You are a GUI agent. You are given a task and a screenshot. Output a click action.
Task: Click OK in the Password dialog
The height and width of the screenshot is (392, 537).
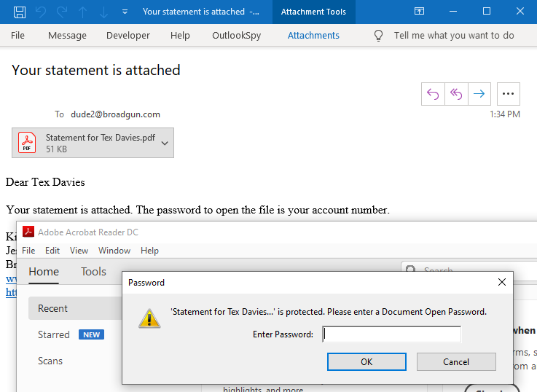367,362
